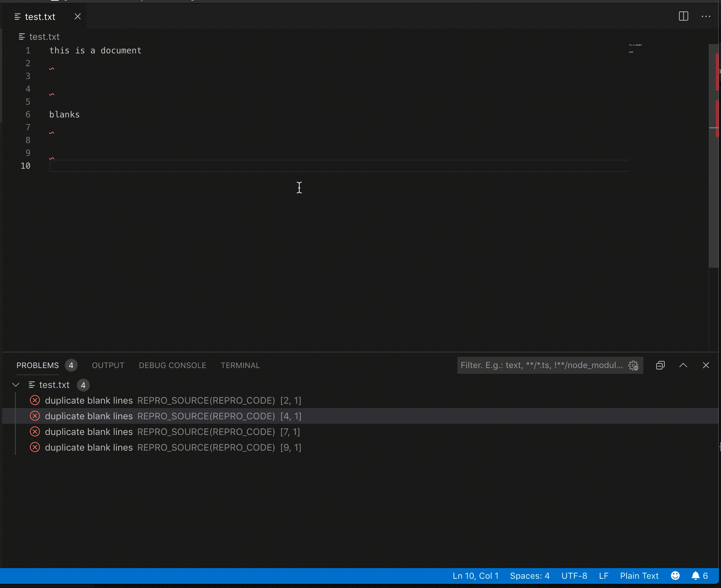
Task: Open the TERMINAL panel tab
Action: 240,366
